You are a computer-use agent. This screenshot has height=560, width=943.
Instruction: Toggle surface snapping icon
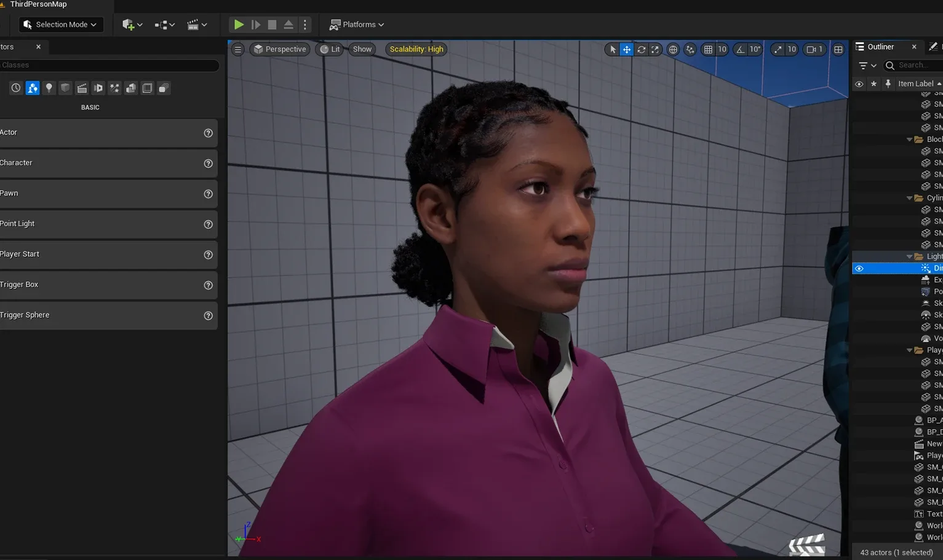(690, 49)
